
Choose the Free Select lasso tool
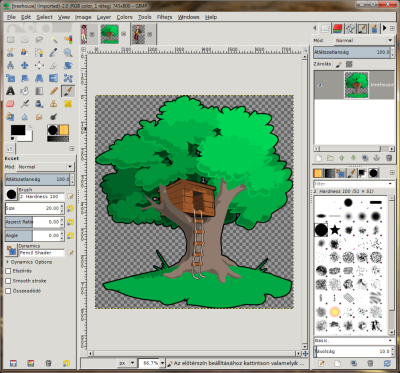[39, 40]
